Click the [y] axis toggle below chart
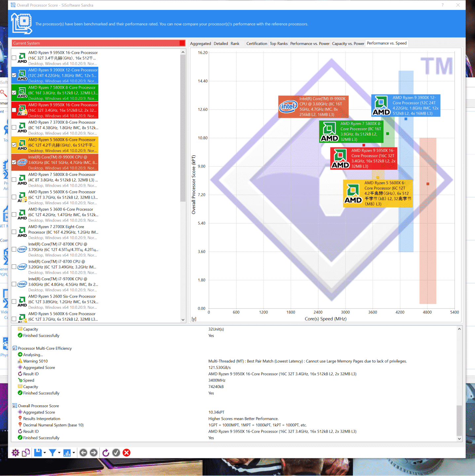Image resolution: width=475 pixels, height=476 pixels. coord(194,319)
